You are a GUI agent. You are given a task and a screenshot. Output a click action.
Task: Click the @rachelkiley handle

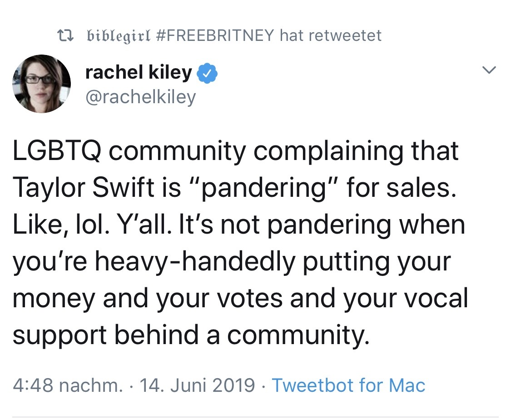pos(140,96)
